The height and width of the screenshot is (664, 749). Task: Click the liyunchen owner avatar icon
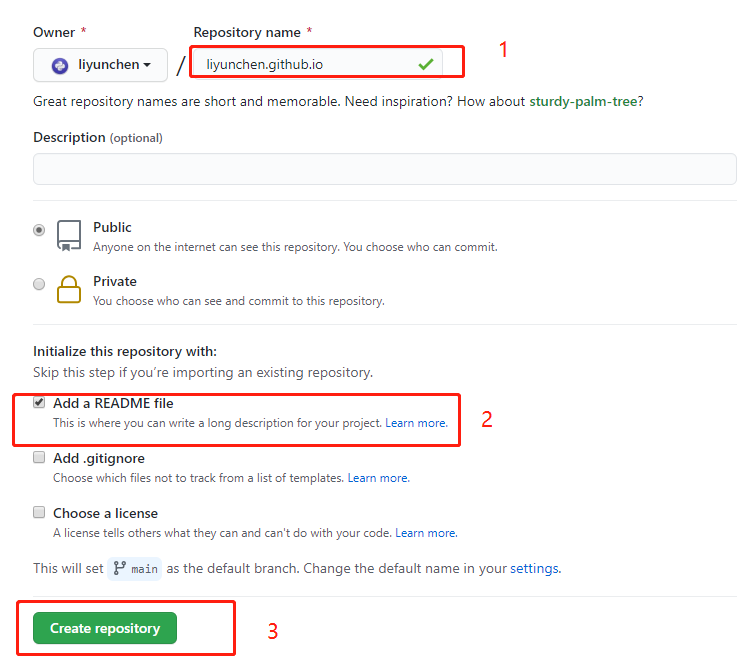click(x=60, y=65)
